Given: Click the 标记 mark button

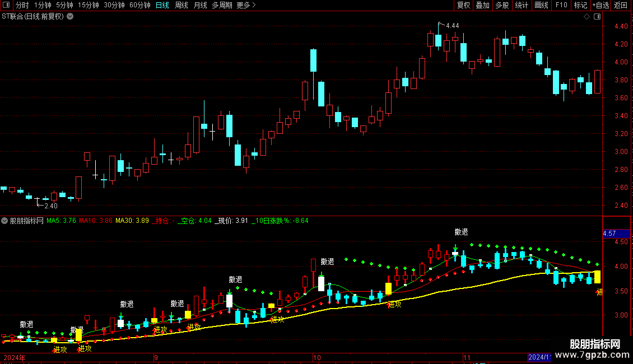Looking at the screenshot, I should point(580,5).
